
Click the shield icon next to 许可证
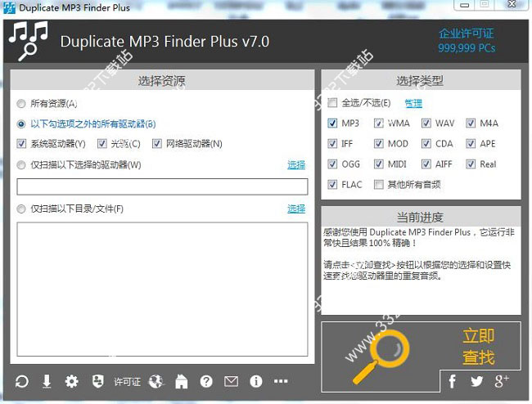[98, 381]
